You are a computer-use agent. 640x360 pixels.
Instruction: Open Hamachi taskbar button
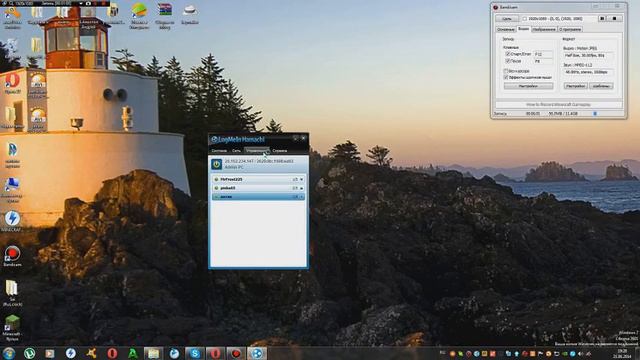click(257, 353)
